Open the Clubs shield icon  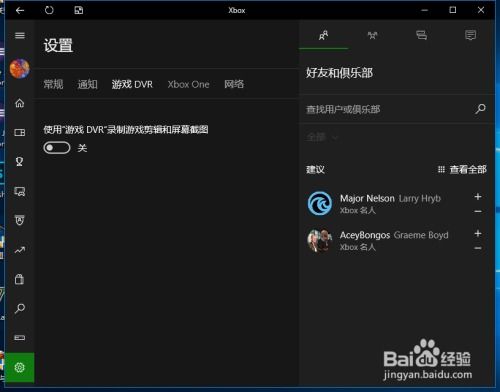point(20,220)
